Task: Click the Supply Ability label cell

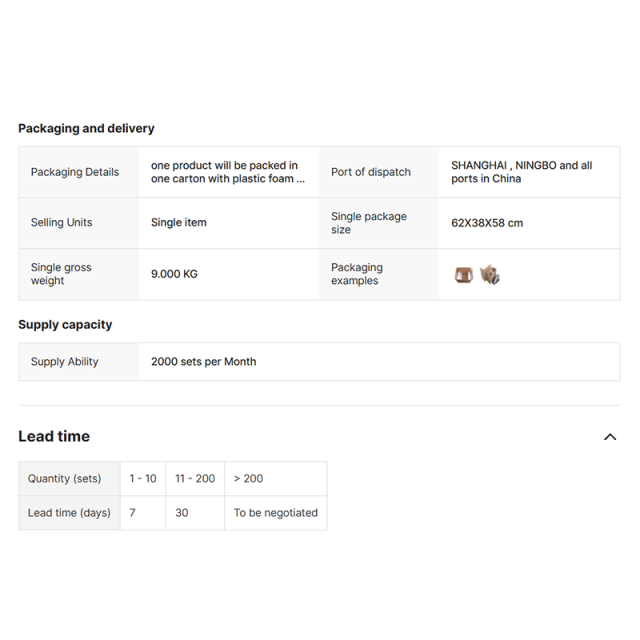Action: (x=65, y=362)
